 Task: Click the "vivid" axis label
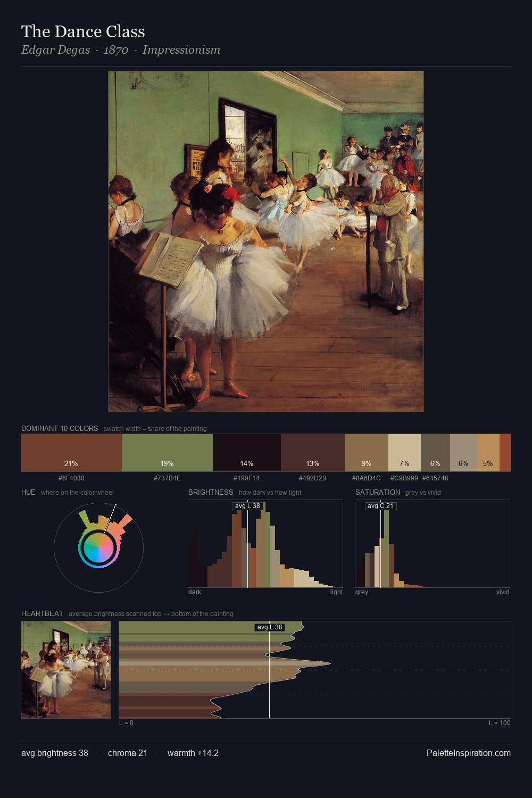tap(503, 592)
